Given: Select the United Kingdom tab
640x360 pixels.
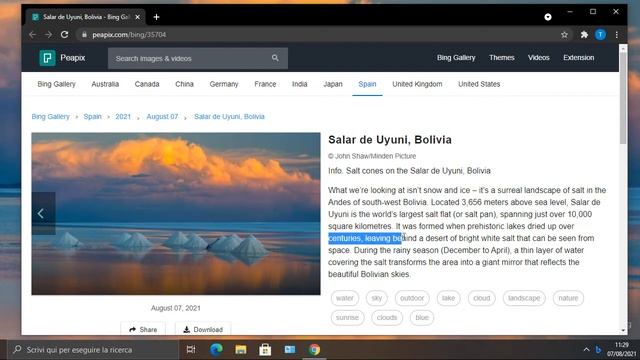Looking at the screenshot, I should pos(417,84).
